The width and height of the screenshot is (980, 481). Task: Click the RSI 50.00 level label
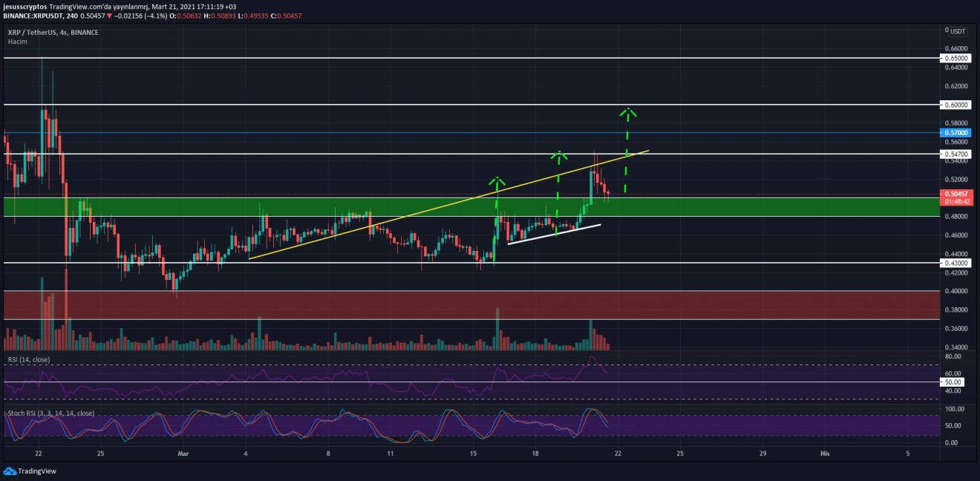953,382
